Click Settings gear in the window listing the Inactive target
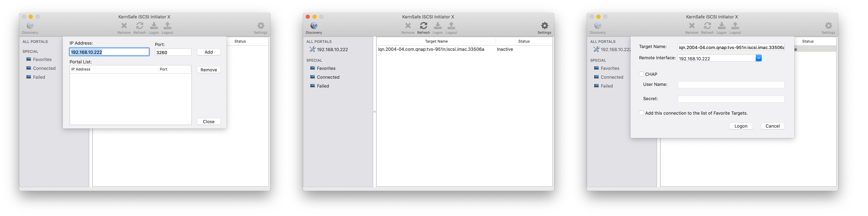The height and width of the screenshot is (216, 868). [544, 26]
